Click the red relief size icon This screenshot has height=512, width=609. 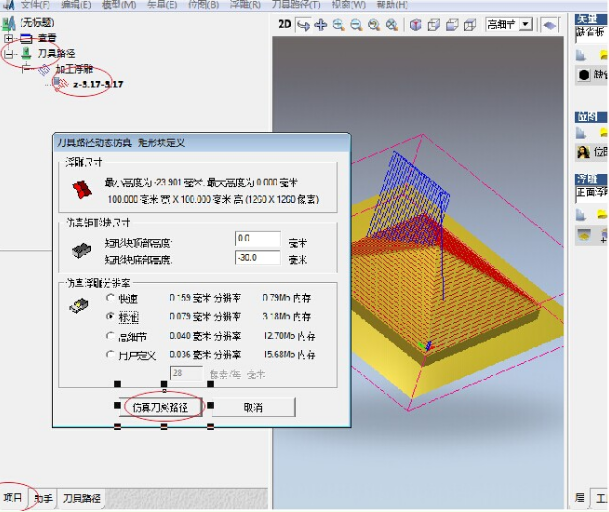click(82, 190)
